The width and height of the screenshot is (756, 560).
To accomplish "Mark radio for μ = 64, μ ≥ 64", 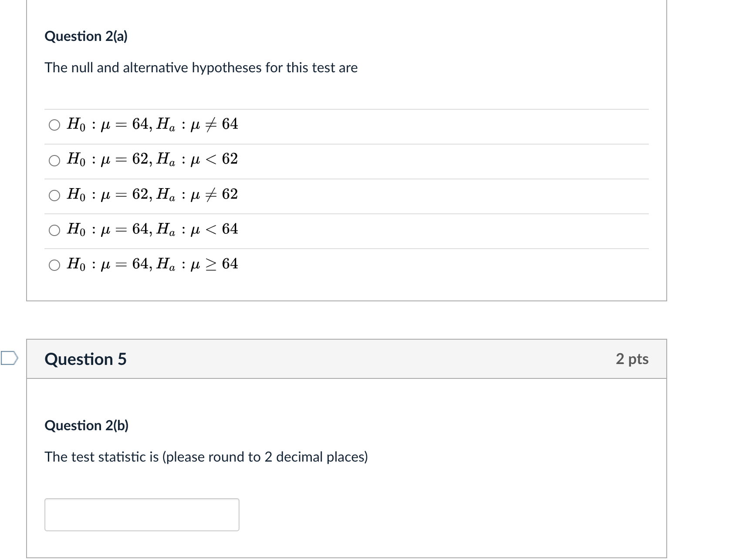I will (54, 265).
